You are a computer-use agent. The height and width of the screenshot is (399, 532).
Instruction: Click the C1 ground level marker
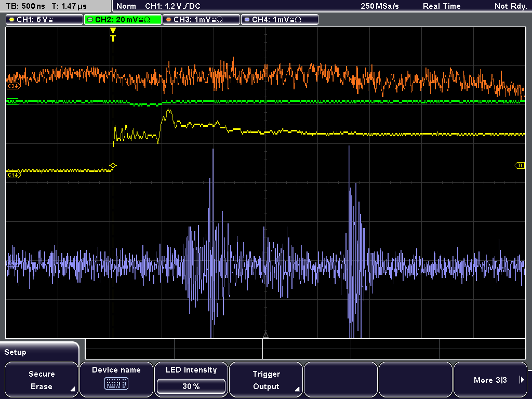pos(14,175)
